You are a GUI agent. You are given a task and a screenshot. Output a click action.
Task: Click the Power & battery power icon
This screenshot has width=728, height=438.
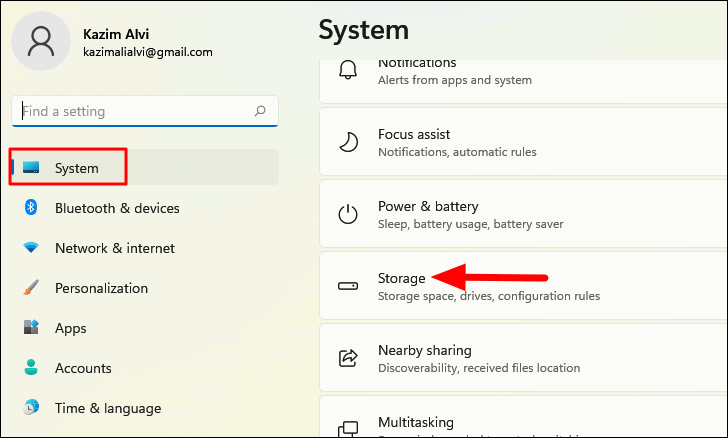348,214
